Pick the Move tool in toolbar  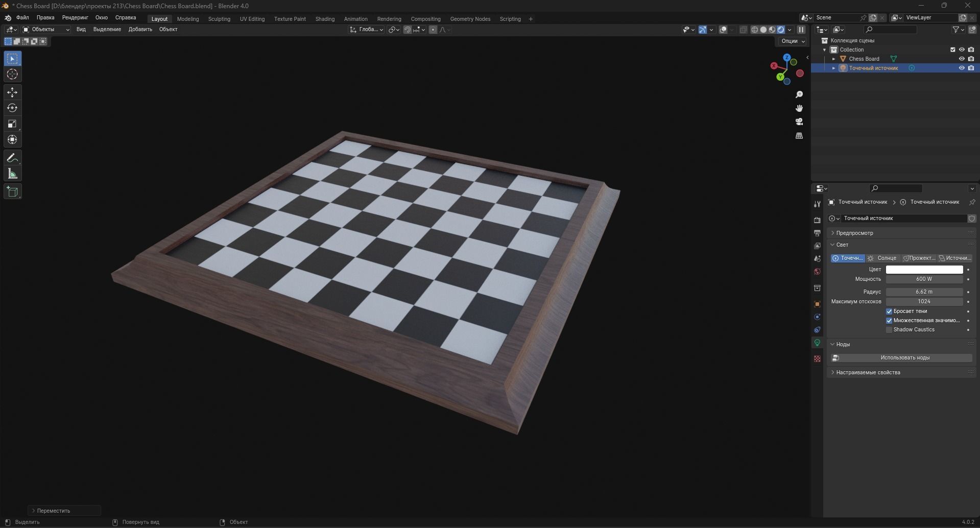pyautogui.click(x=12, y=92)
